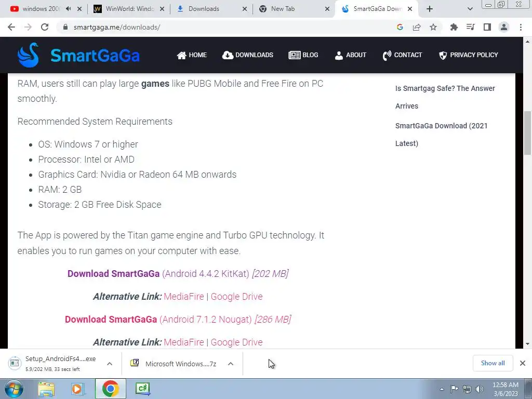Click the page vertical scrollbar thumb
This screenshot has width=532, height=399.
point(527,132)
